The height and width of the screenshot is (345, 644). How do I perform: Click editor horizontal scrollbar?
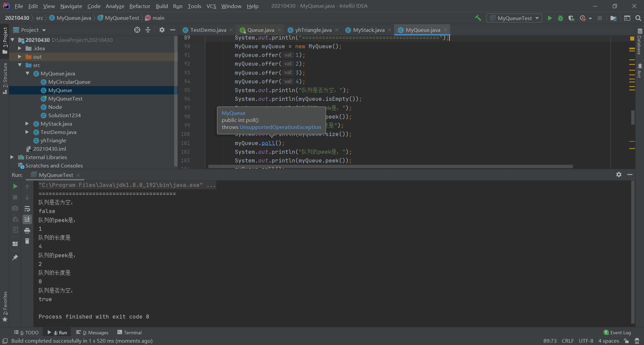click(390, 166)
